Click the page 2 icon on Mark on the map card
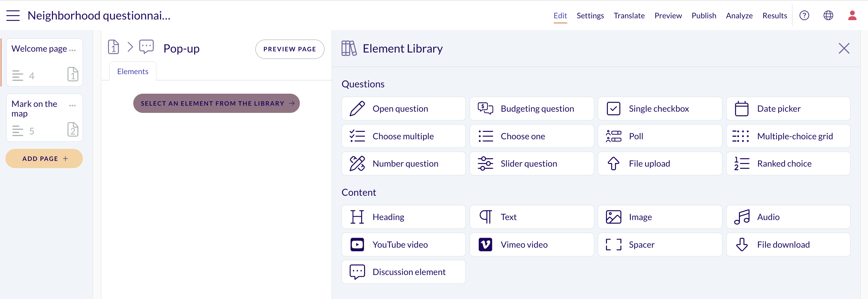 click(x=73, y=129)
